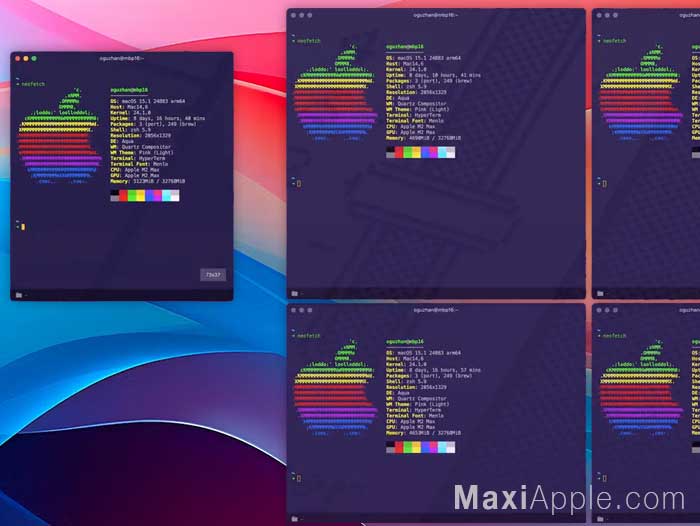700x526 pixels.
Task: Click the Memory 5123MiB line in the front terminal
Action: pyautogui.click(x=147, y=181)
